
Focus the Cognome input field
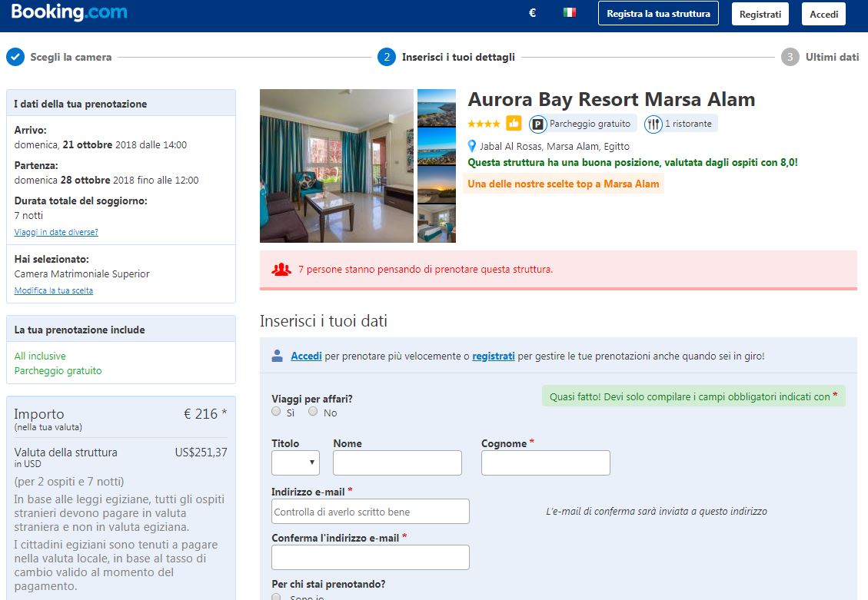(546, 462)
